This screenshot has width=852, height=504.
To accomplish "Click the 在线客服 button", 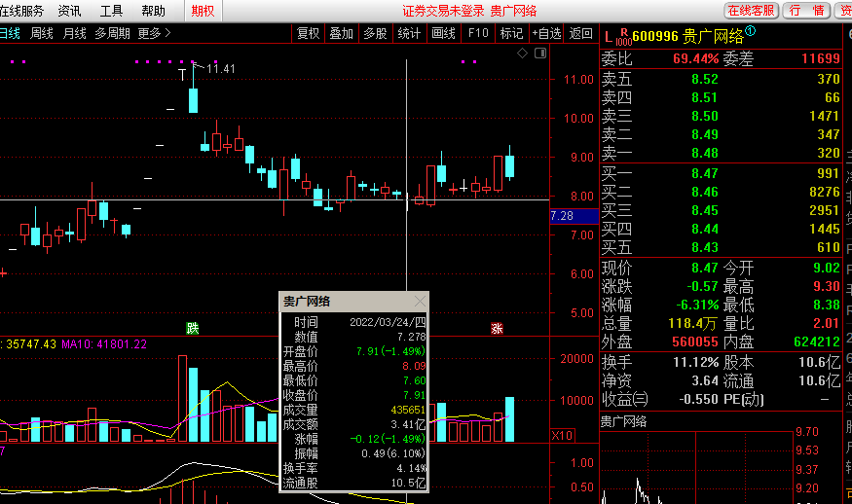I will [x=752, y=11].
